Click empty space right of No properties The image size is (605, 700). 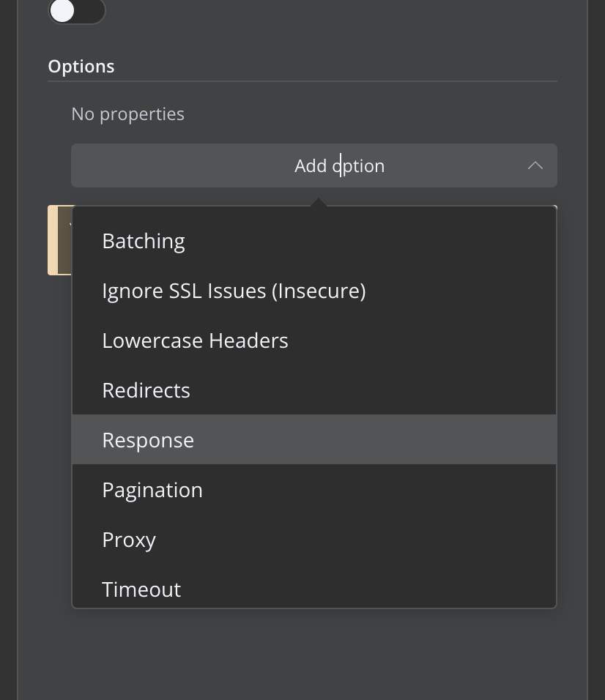366,114
